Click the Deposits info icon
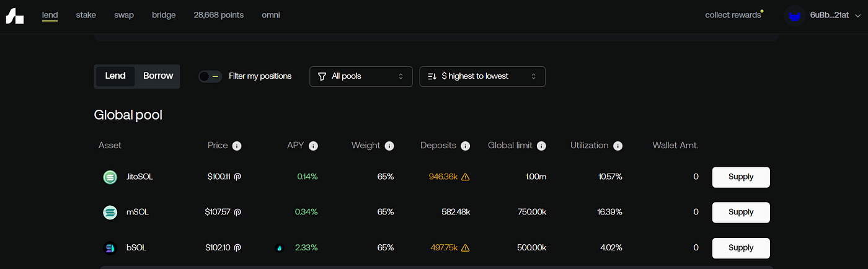This screenshot has width=868, height=269. click(466, 146)
